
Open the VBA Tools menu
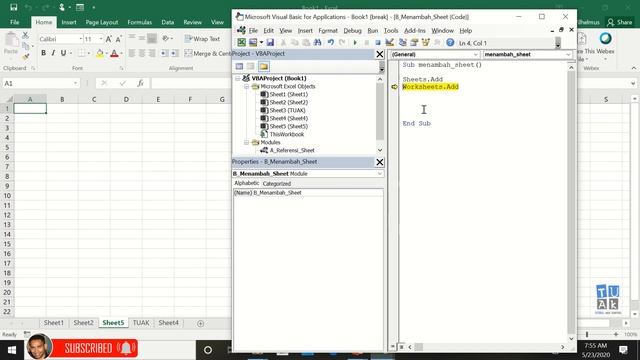[391, 31]
